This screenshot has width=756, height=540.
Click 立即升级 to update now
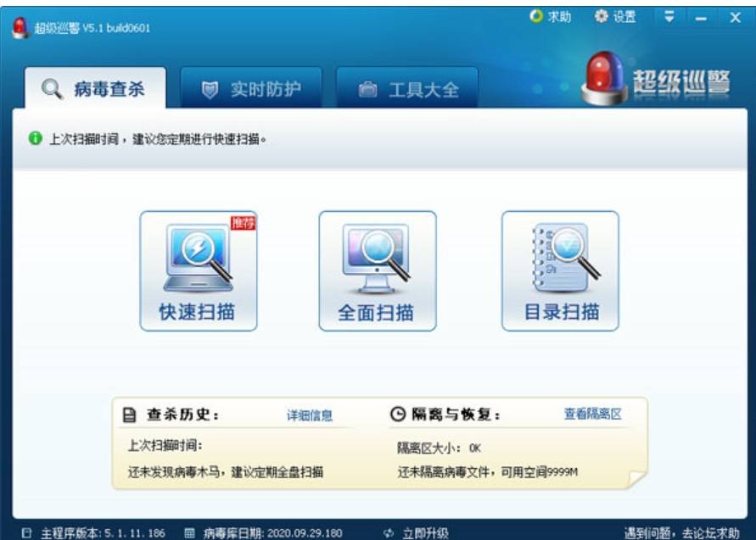point(425,532)
